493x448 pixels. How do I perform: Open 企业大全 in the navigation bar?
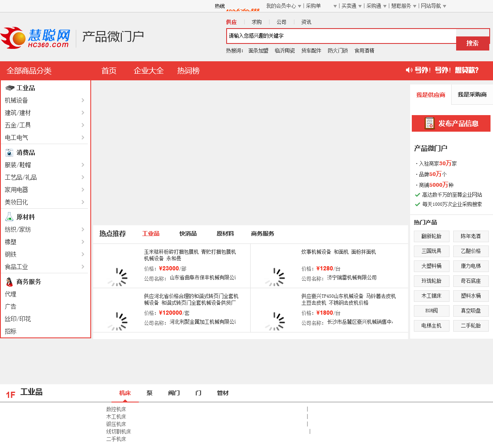149,71
